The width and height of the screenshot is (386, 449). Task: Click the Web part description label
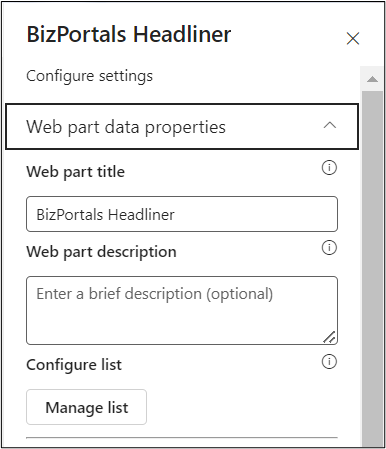101,252
